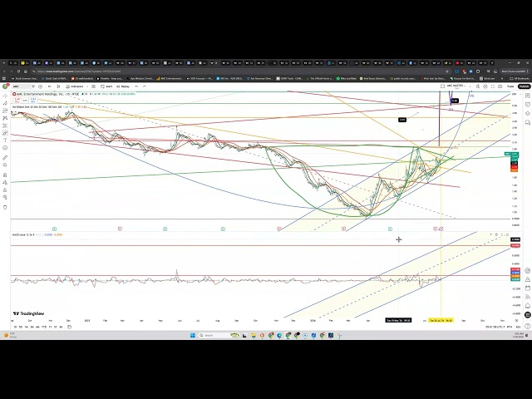Click the AMC symbol search field
Screen dimensions: 532x399
[x=23, y=86]
